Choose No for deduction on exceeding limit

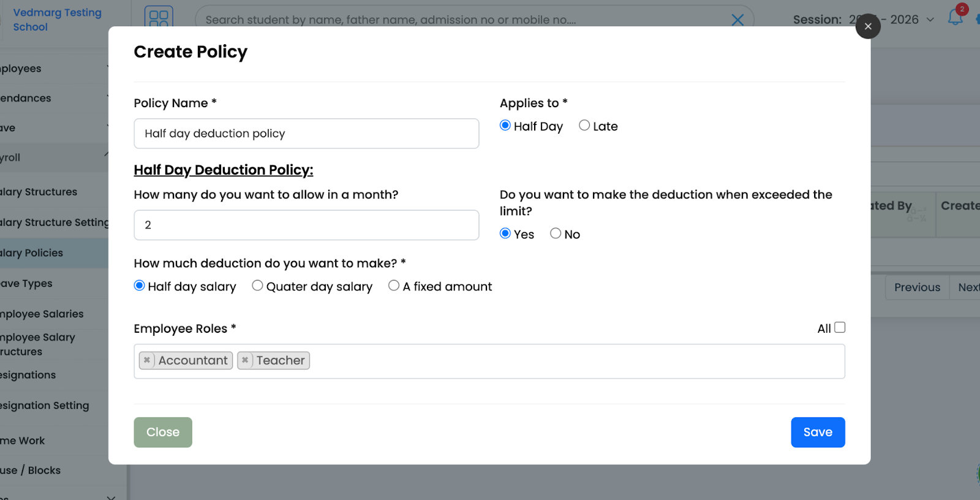point(556,233)
